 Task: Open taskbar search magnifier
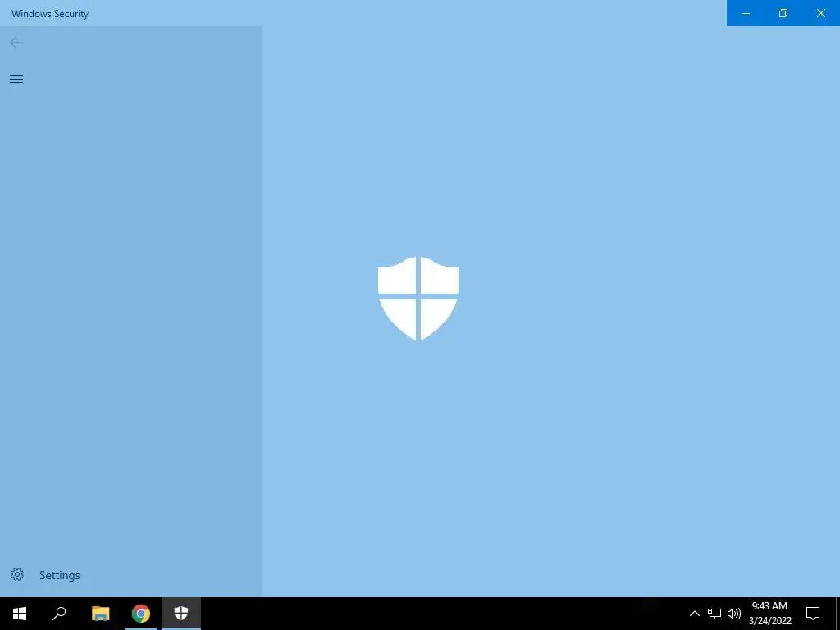point(59,614)
